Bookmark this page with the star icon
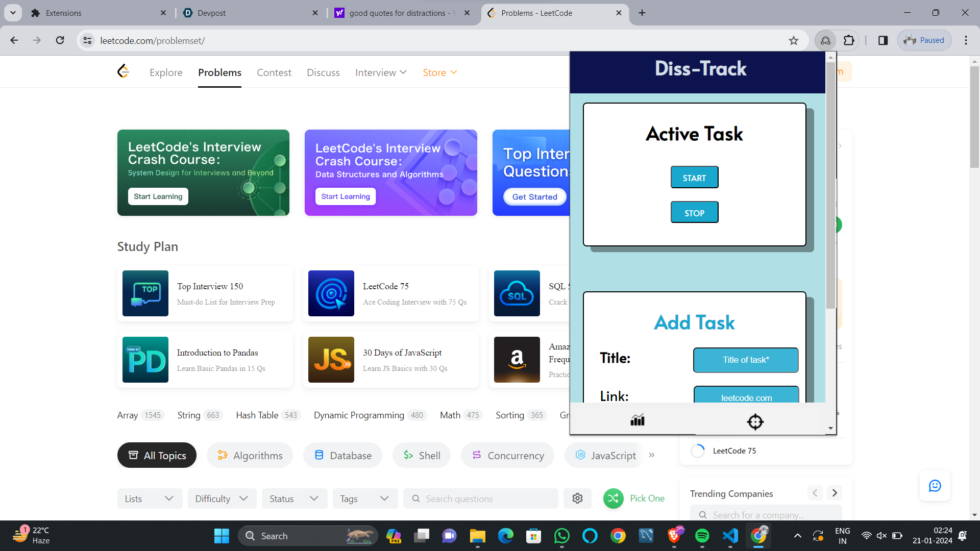The width and height of the screenshot is (980, 551). coord(793,40)
